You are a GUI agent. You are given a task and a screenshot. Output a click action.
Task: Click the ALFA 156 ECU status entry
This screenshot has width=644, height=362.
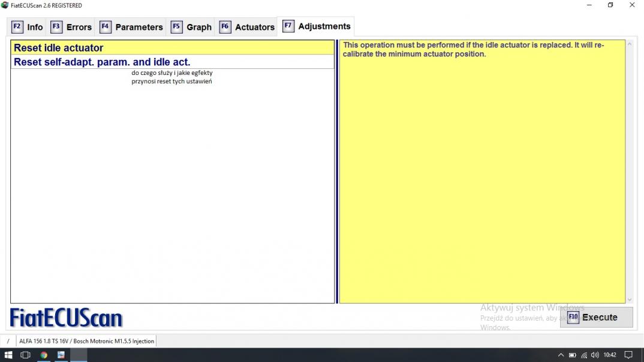tap(86, 341)
